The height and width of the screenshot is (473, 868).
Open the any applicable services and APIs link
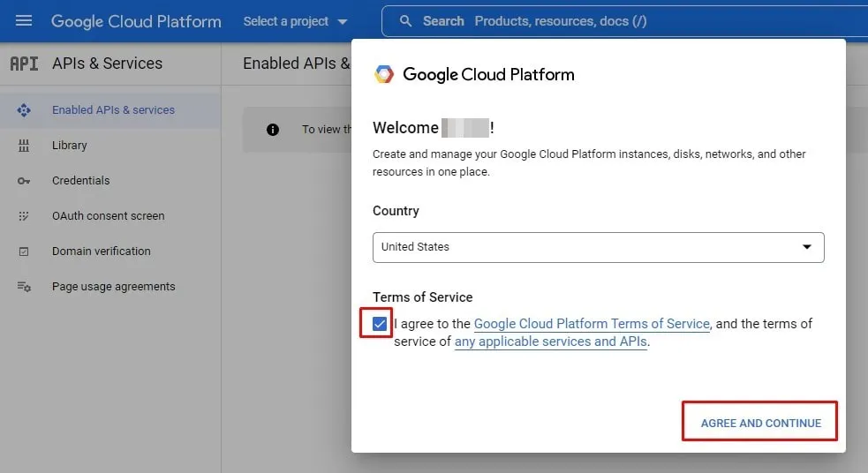551,342
